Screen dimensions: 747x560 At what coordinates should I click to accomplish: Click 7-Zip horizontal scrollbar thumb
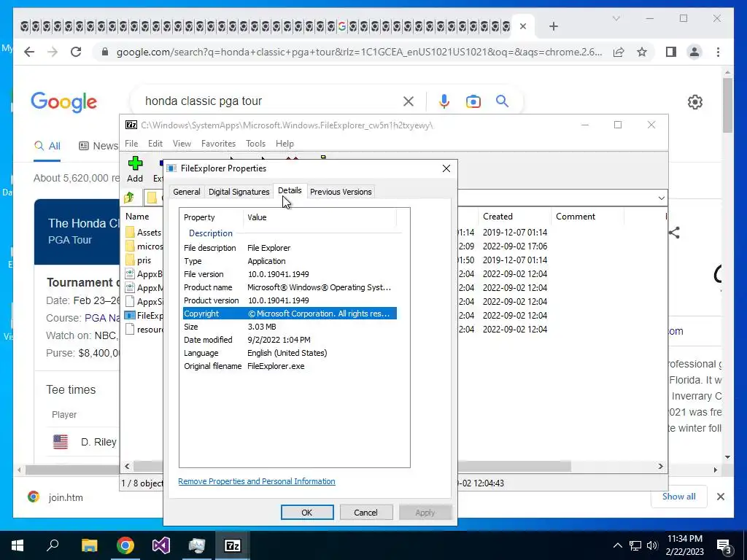tap(352, 467)
